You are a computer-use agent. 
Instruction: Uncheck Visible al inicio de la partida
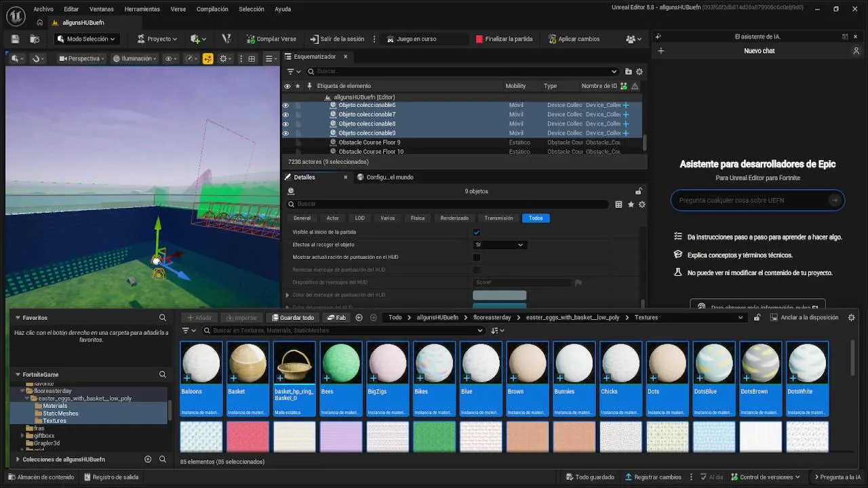(477, 232)
